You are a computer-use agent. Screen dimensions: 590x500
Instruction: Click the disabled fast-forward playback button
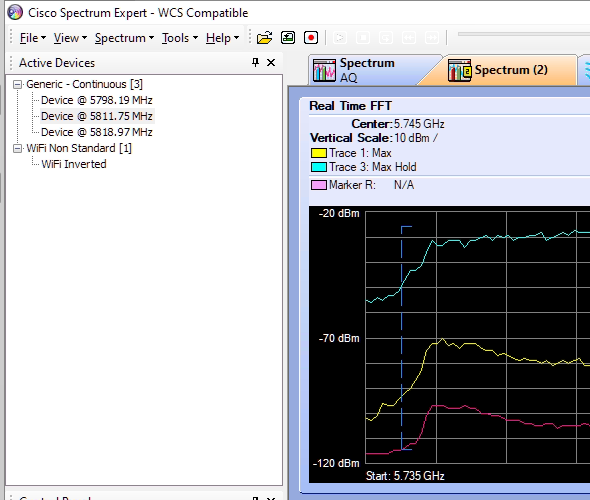click(x=432, y=38)
